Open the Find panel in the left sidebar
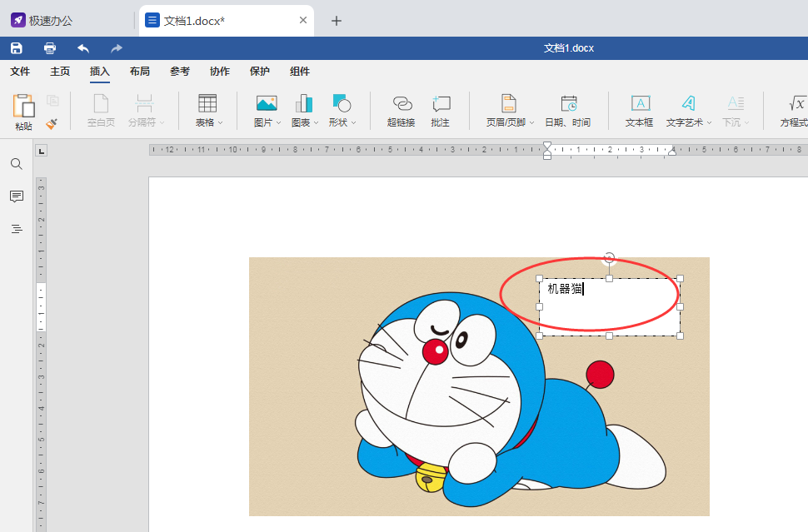 (x=16, y=164)
